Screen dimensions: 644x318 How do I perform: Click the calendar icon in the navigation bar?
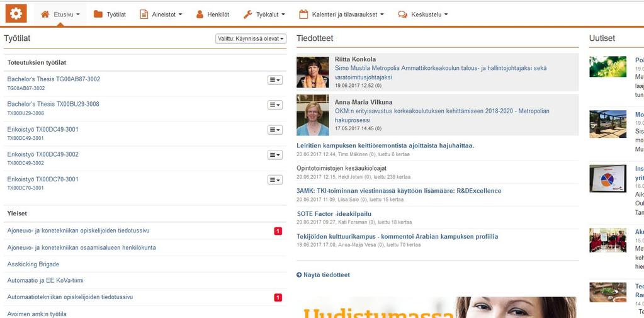coord(303,14)
